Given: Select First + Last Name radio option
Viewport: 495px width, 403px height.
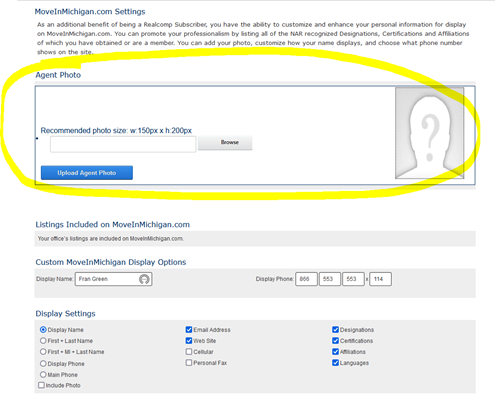Looking at the screenshot, I should pyautogui.click(x=43, y=341).
